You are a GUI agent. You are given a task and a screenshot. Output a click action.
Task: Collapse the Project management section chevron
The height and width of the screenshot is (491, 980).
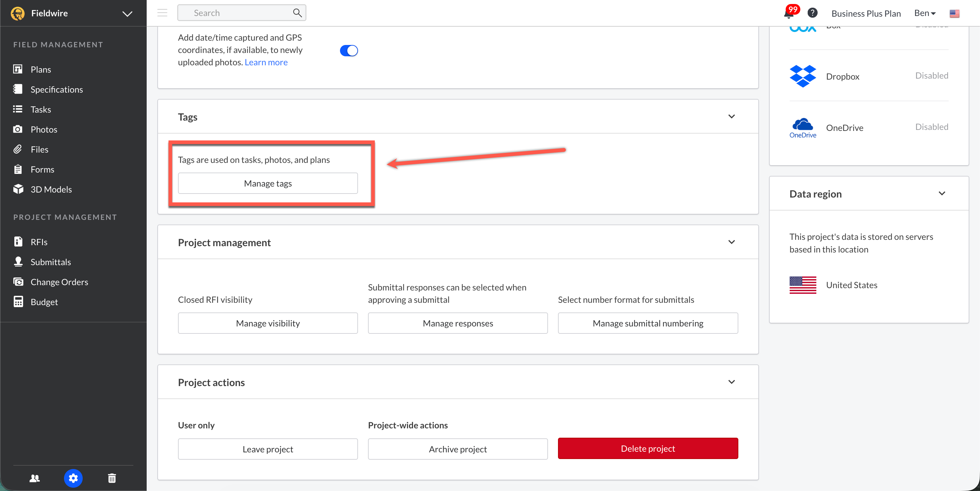pyautogui.click(x=732, y=242)
